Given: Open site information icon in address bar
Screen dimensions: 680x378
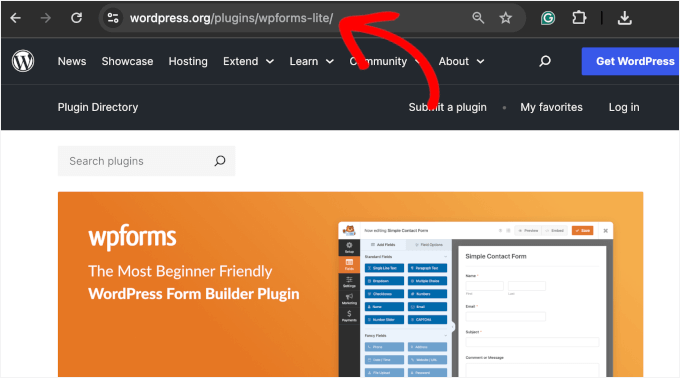Looking at the screenshot, I should point(113,18).
